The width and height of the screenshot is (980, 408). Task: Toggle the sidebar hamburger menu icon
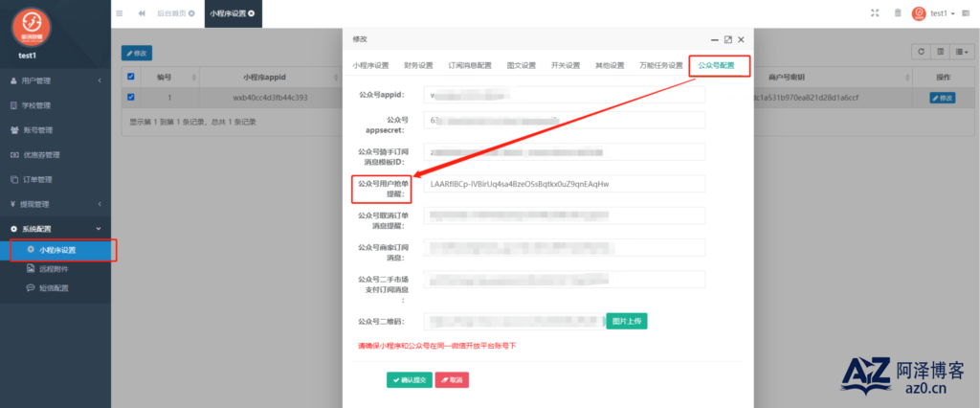click(x=120, y=13)
